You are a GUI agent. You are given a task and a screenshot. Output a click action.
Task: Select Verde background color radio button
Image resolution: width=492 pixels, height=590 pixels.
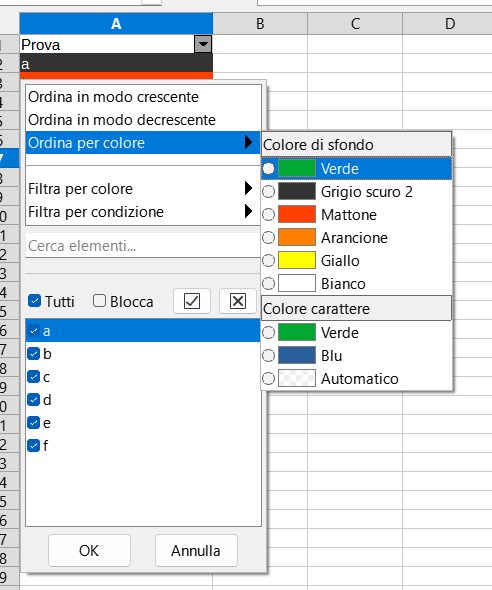269,169
